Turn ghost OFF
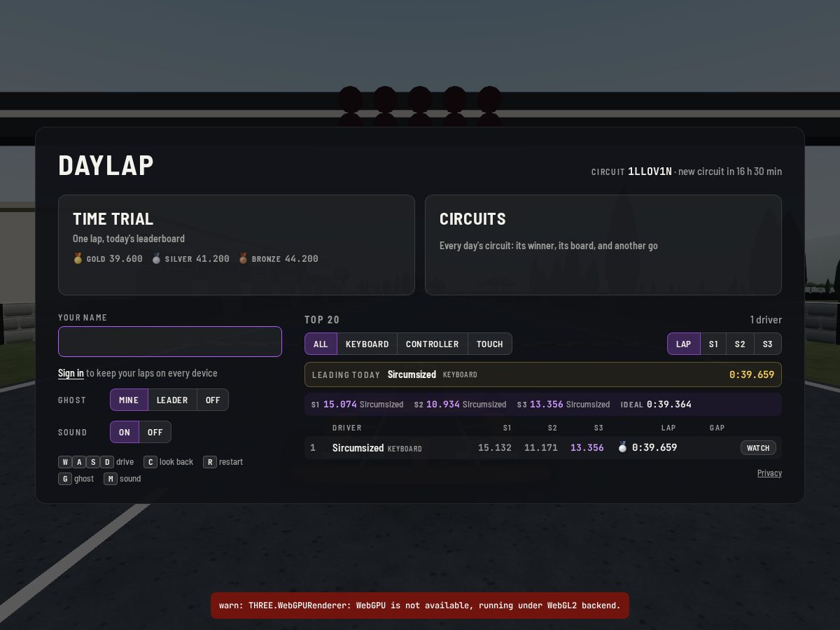Viewport: 840px width, 630px height. (x=213, y=400)
